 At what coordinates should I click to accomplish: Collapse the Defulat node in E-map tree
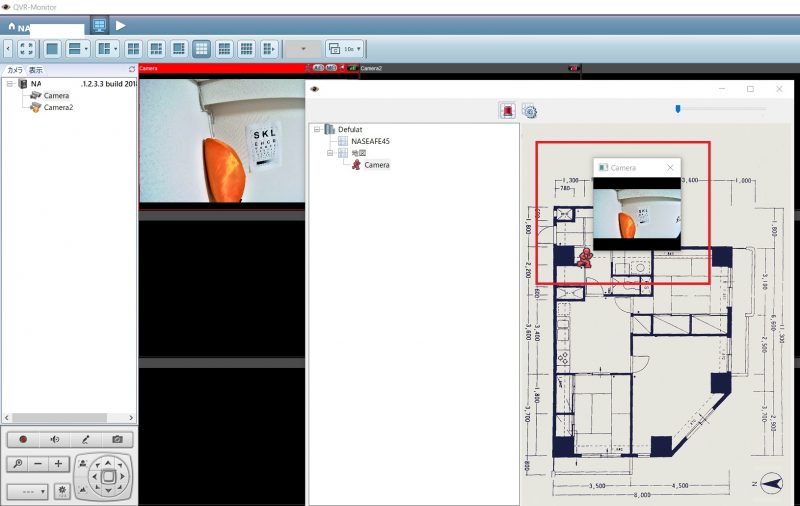[x=317, y=130]
